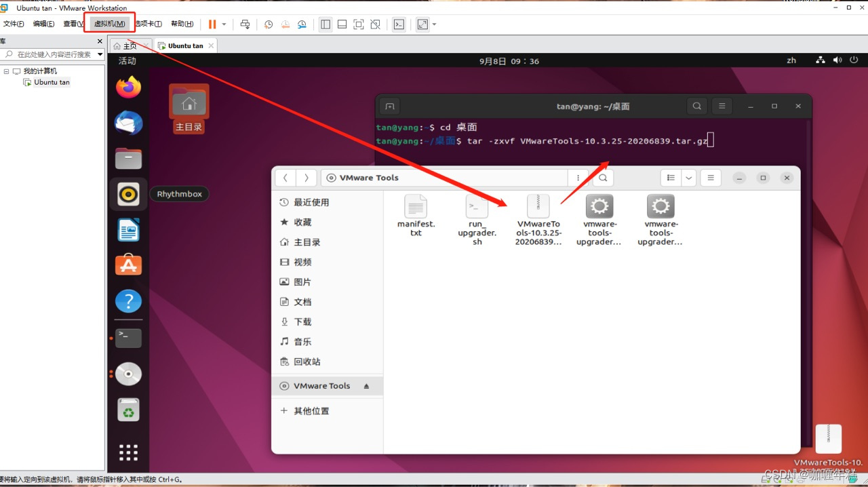Viewport: 868px width, 487px height.
Task: Toggle the library sidebar view icon
Action: (x=325, y=24)
